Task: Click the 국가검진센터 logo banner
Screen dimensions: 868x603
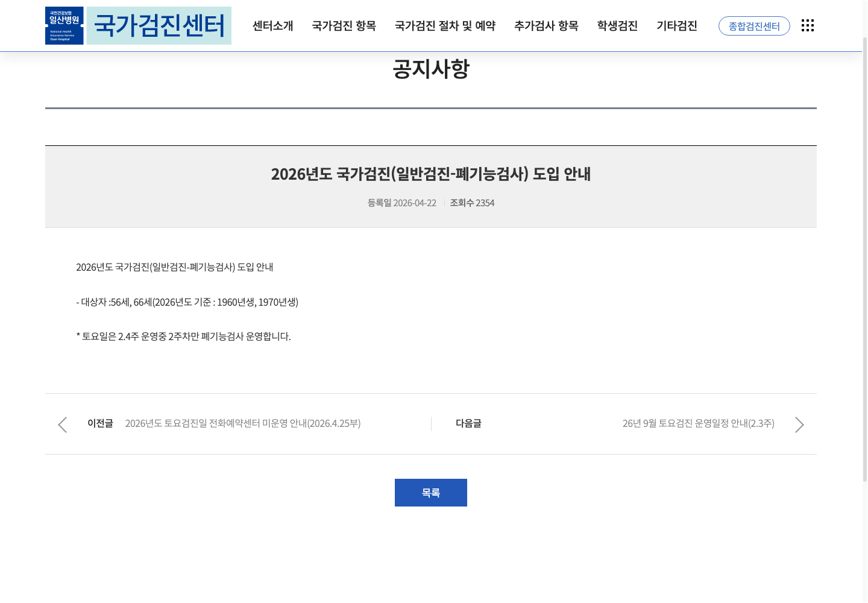Action: (x=159, y=26)
